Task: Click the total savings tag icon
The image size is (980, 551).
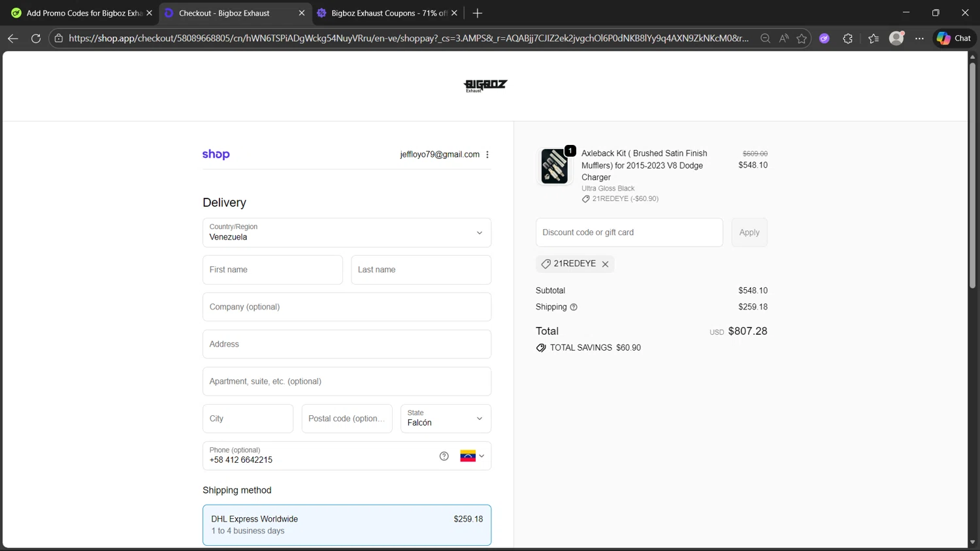Action: 541,348
